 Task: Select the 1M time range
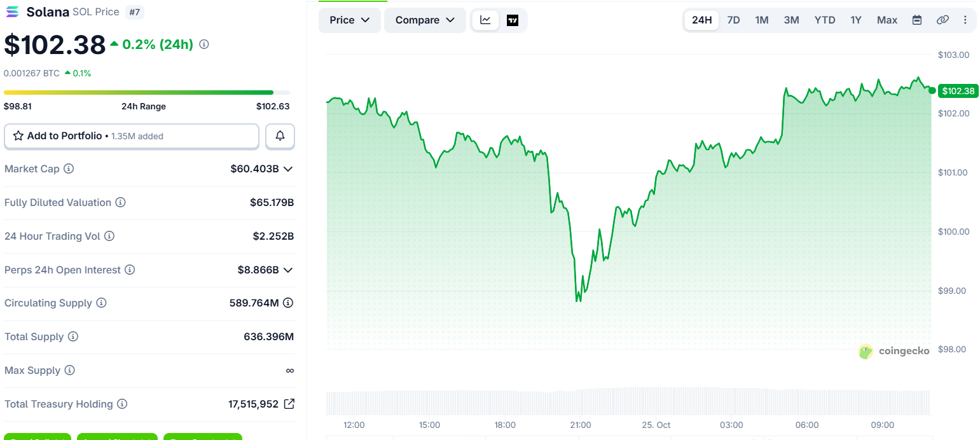762,20
